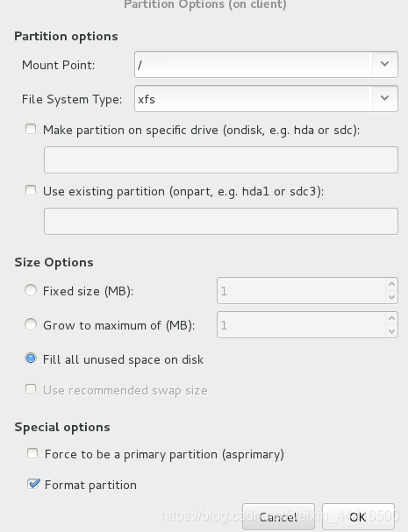Expand the File System Type dropdown arrow
The image size is (408, 532).
point(384,99)
